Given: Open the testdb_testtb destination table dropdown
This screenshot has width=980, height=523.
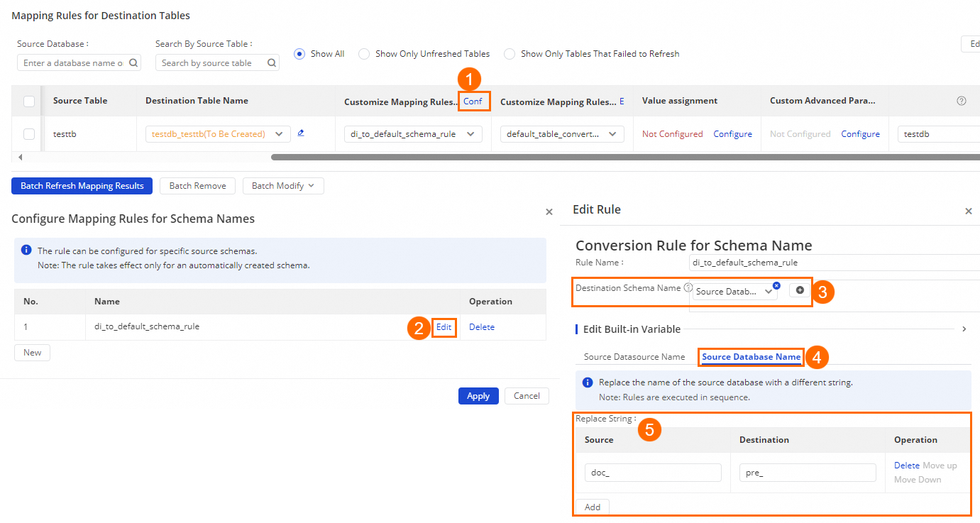Looking at the screenshot, I should (218, 134).
